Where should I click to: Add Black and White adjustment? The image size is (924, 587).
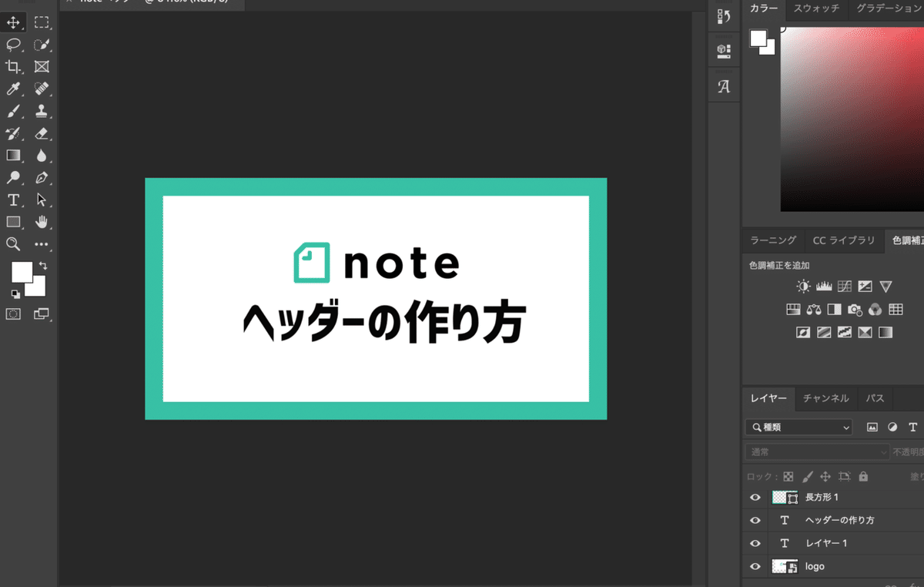pyautogui.click(x=835, y=310)
